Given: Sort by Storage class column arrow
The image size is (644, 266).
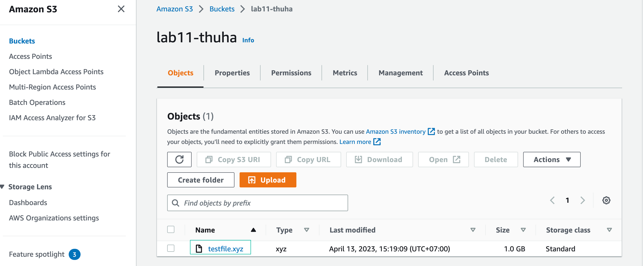Looking at the screenshot, I should (609, 230).
